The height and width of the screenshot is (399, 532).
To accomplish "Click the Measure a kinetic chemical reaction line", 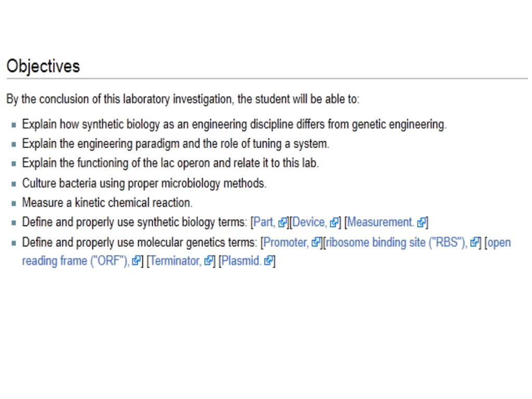I will [x=107, y=203].
